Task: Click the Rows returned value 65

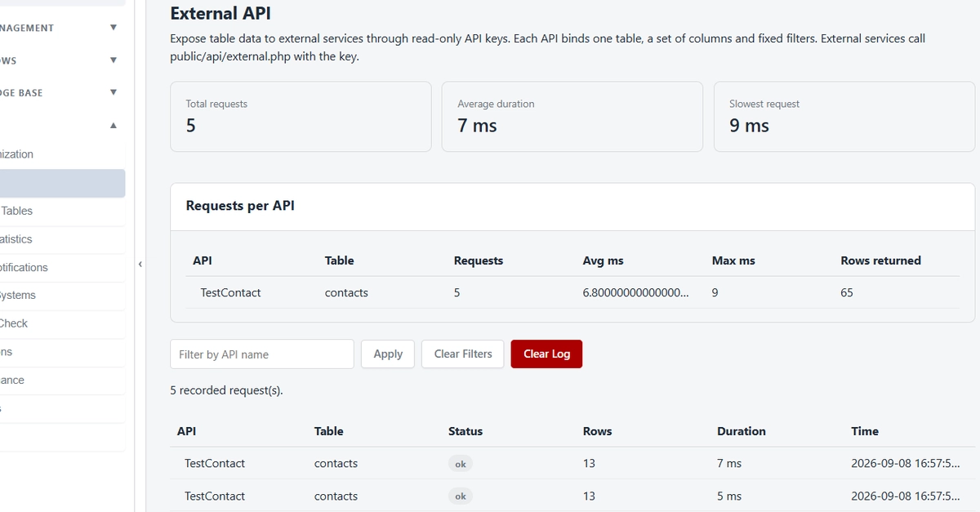Action: tap(847, 292)
